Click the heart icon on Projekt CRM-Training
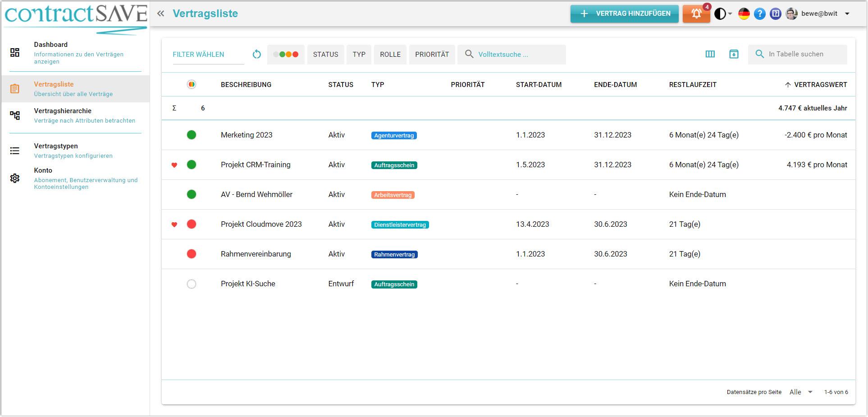Screen dimensions: 868x417 pyautogui.click(x=174, y=165)
